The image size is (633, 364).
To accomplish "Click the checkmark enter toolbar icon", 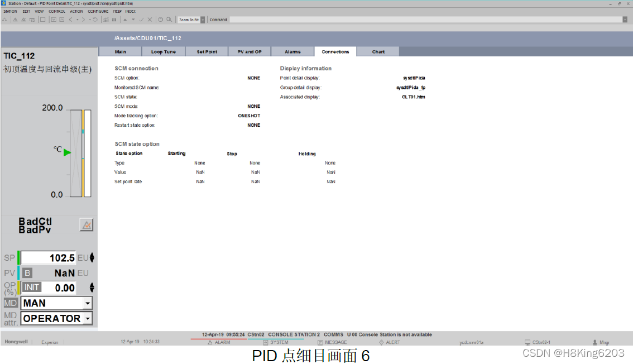I will pyautogui.click(x=141, y=20).
